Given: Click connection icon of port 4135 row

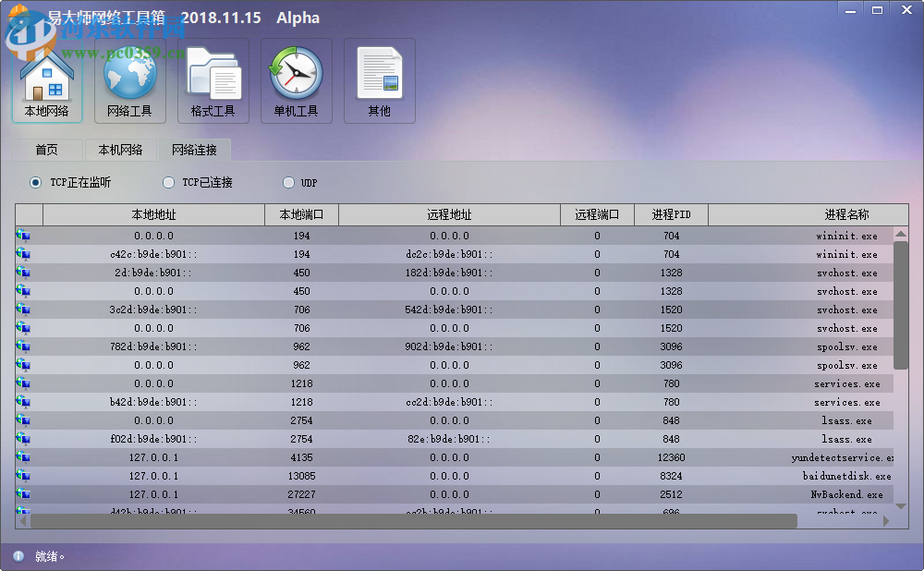Looking at the screenshot, I should (x=23, y=457).
